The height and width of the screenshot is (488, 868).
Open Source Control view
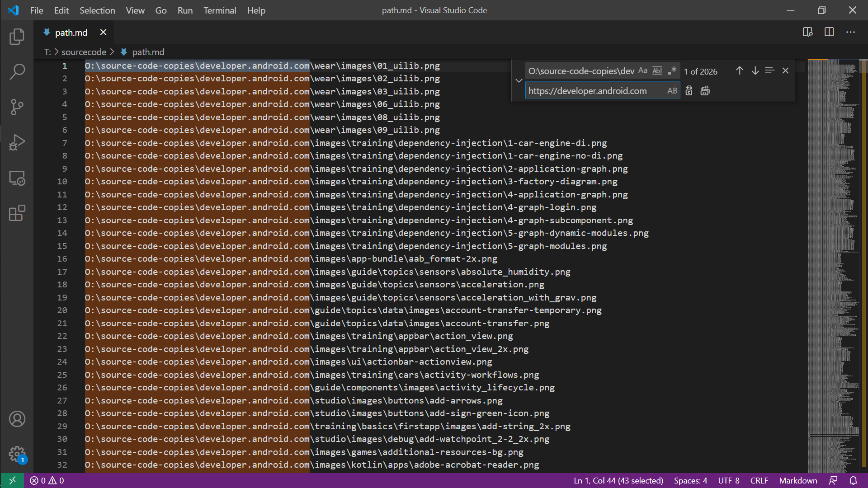tap(17, 107)
